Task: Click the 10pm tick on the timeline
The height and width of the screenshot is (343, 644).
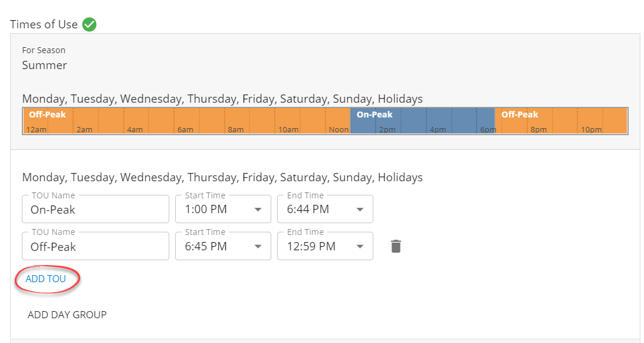Action: point(592,130)
